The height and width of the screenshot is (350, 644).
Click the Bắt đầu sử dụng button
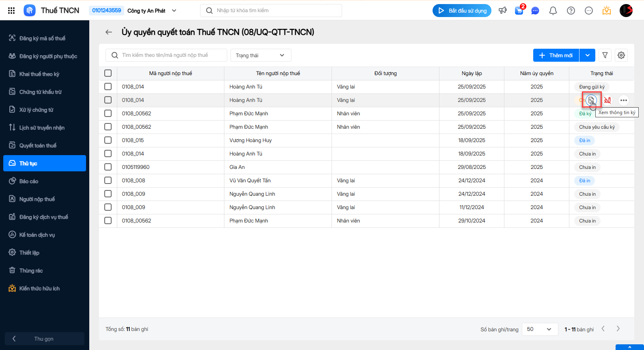point(462,11)
